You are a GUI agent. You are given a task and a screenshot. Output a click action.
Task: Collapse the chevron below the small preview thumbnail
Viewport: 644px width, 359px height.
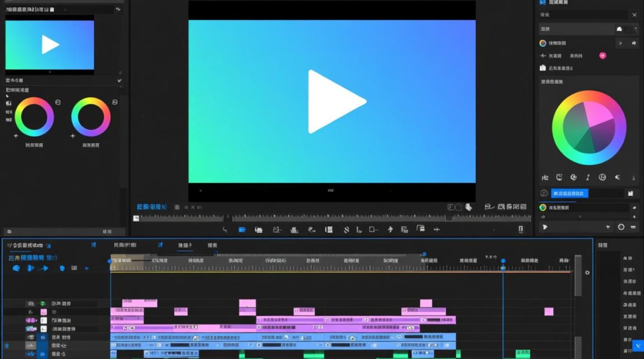pos(119,80)
